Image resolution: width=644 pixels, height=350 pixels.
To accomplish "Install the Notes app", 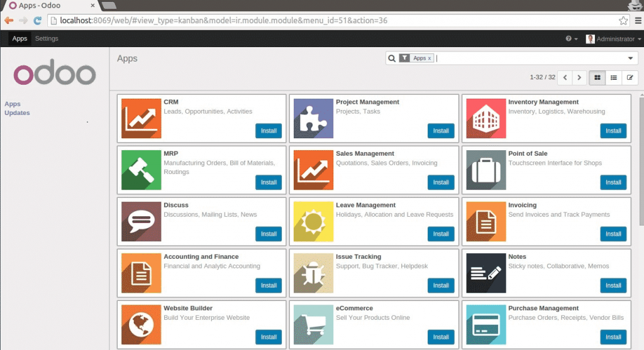I will (x=613, y=285).
